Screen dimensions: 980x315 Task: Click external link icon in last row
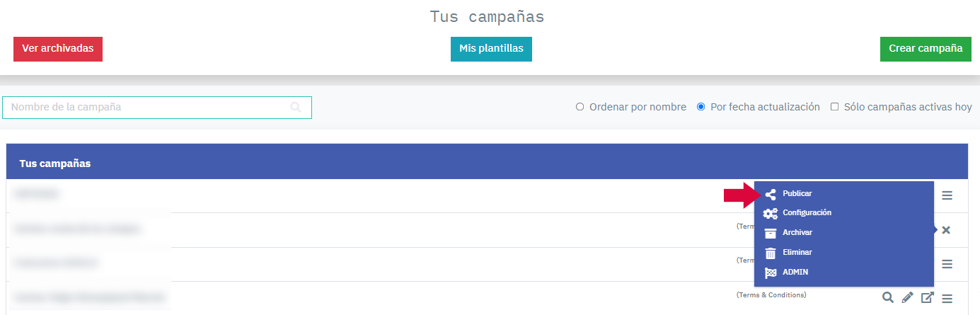tap(927, 298)
